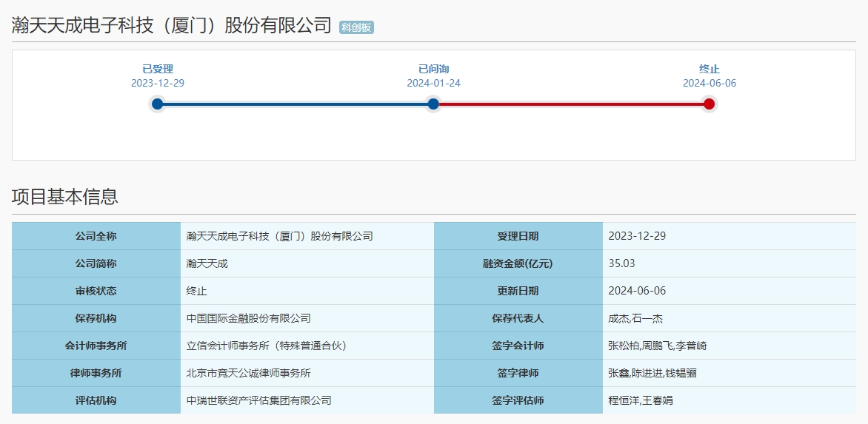This screenshot has width=868, height=424.
Task: Click the 签字律师 header cell
Action: click(x=518, y=373)
